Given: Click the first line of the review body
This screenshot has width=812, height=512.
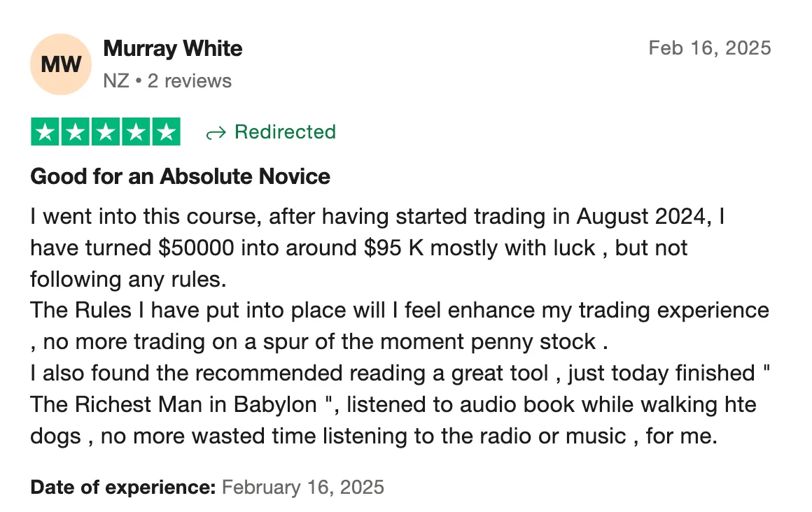Looking at the screenshot, I should point(377,217).
